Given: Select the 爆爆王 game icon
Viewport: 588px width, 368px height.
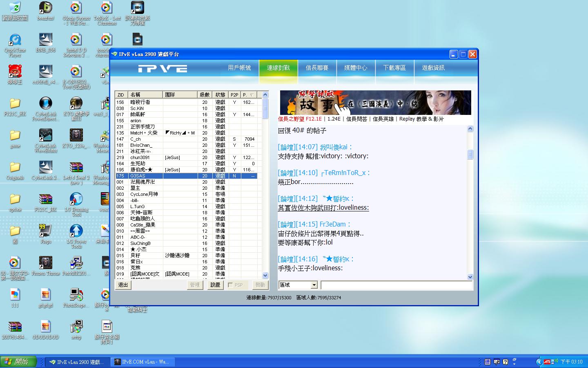Looking at the screenshot, I should [x=15, y=72].
